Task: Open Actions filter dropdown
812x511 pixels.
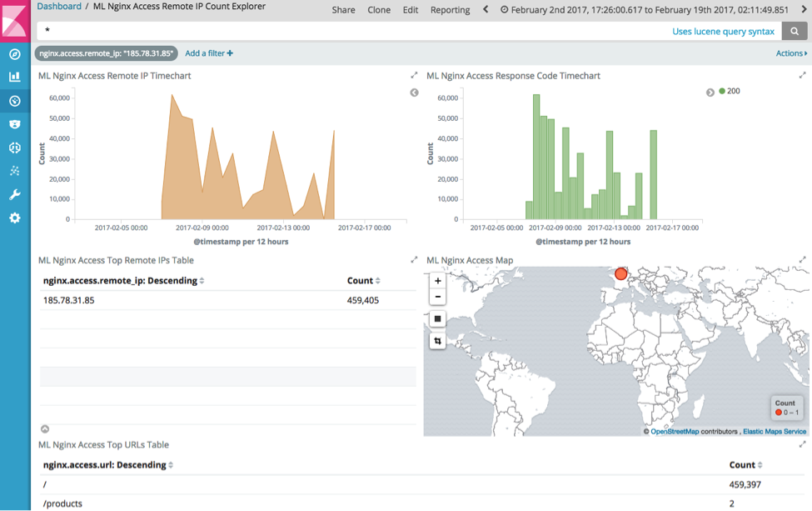Action: point(791,53)
